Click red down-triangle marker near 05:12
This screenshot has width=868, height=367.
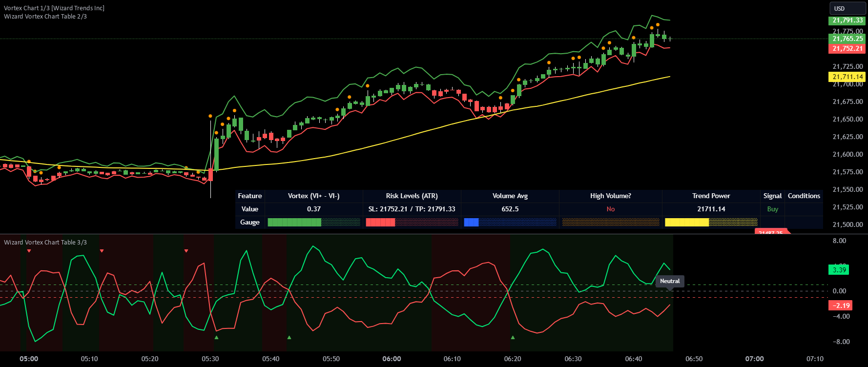102,251
